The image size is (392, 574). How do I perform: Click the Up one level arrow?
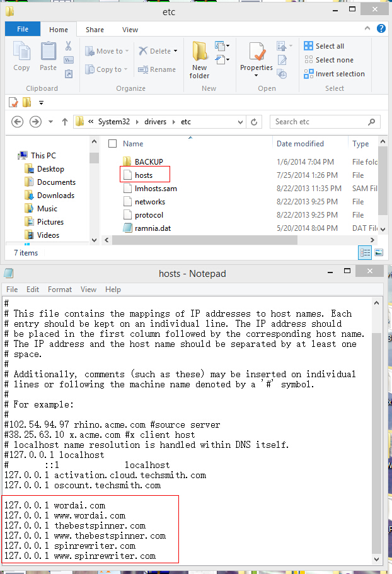(x=64, y=122)
